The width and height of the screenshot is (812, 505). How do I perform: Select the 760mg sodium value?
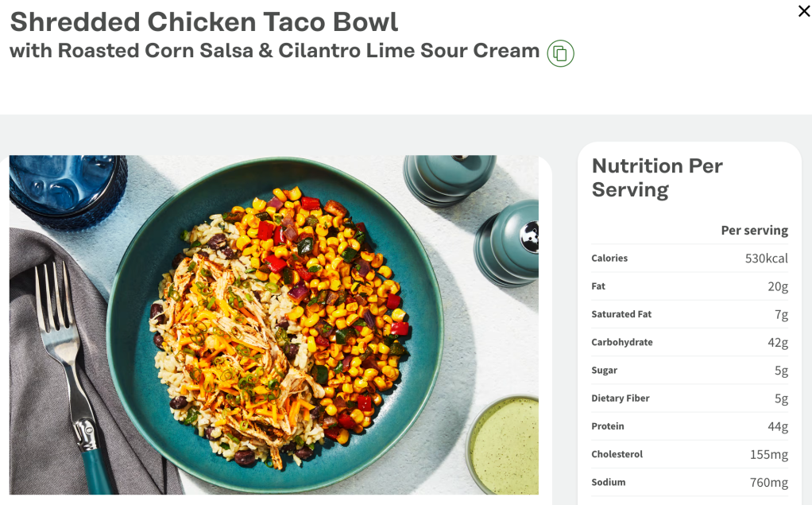(768, 483)
